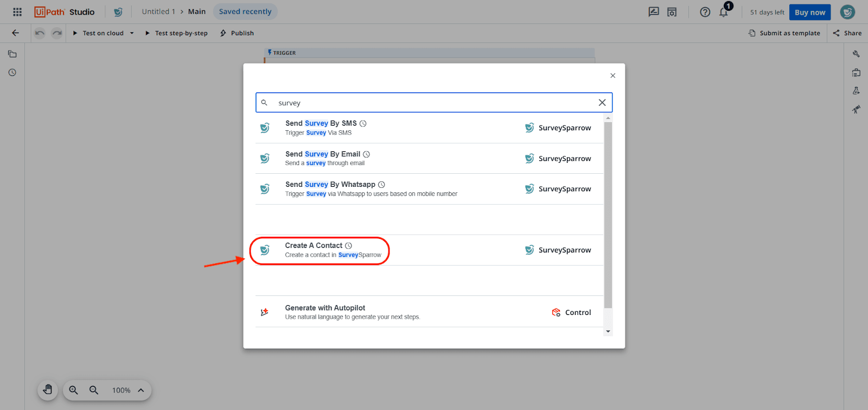Screen dimensions: 868x410
Task: Click the redo arrow icon
Action: coord(57,33)
